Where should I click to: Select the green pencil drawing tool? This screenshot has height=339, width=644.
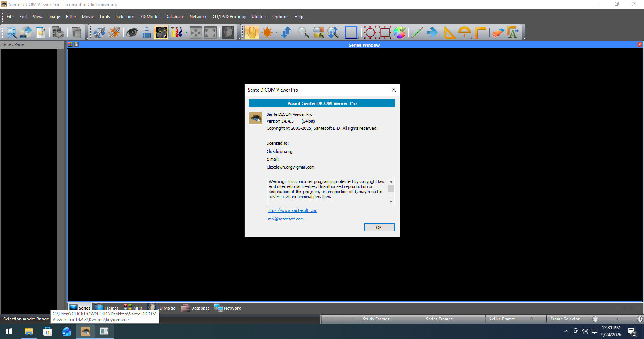pyautogui.click(x=417, y=32)
